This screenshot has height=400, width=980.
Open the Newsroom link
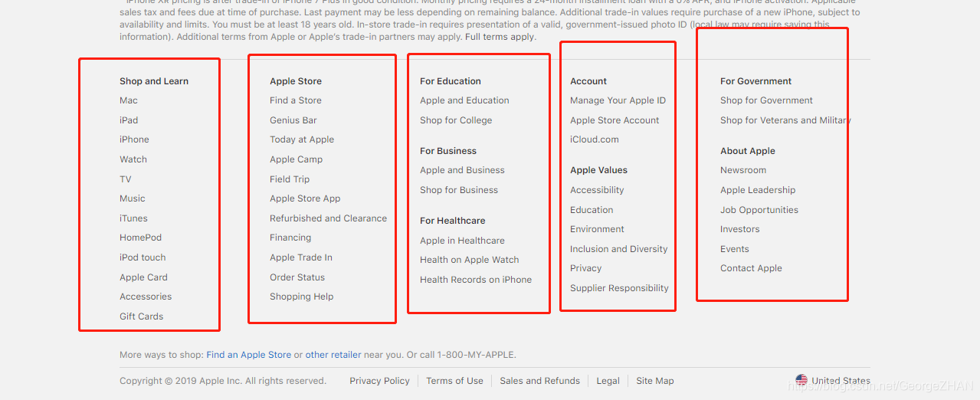click(x=743, y=170)
